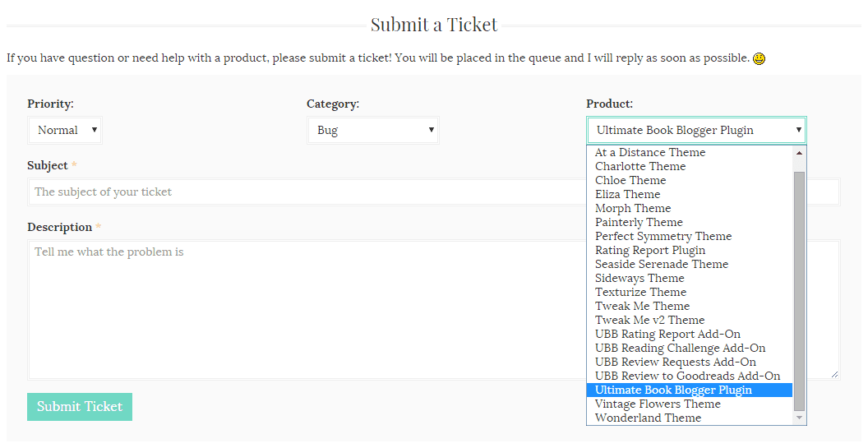Choose Tweak Me v2 Theme

(x=649, y=320)
